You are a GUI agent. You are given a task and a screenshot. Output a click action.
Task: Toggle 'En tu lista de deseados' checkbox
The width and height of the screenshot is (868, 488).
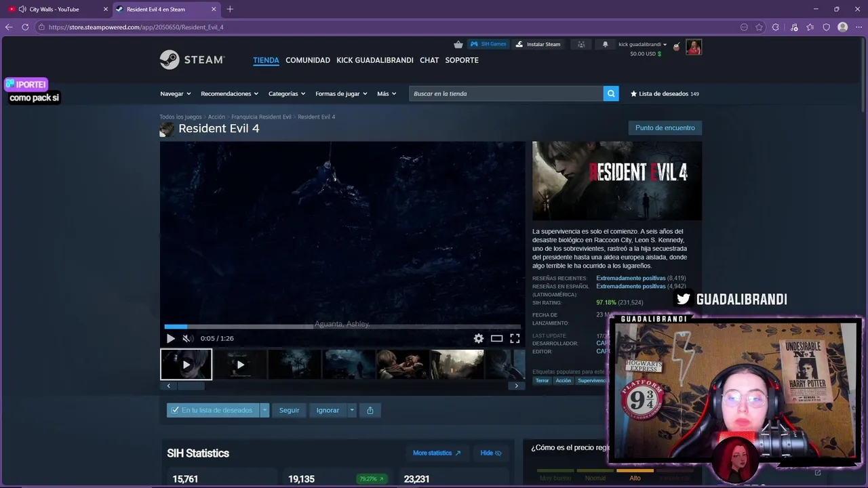pos(175,410)
